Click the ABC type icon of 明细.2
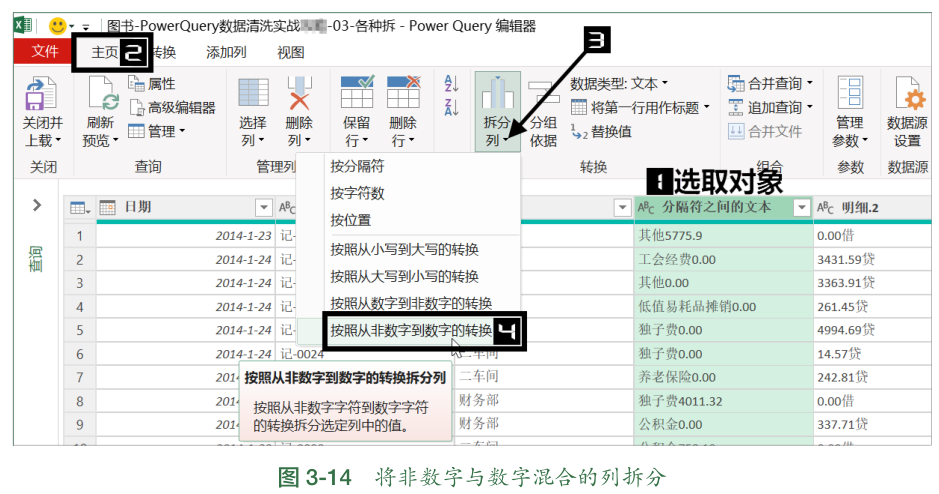This screenshot has width=939, height=494. click(x=825, y=208)
